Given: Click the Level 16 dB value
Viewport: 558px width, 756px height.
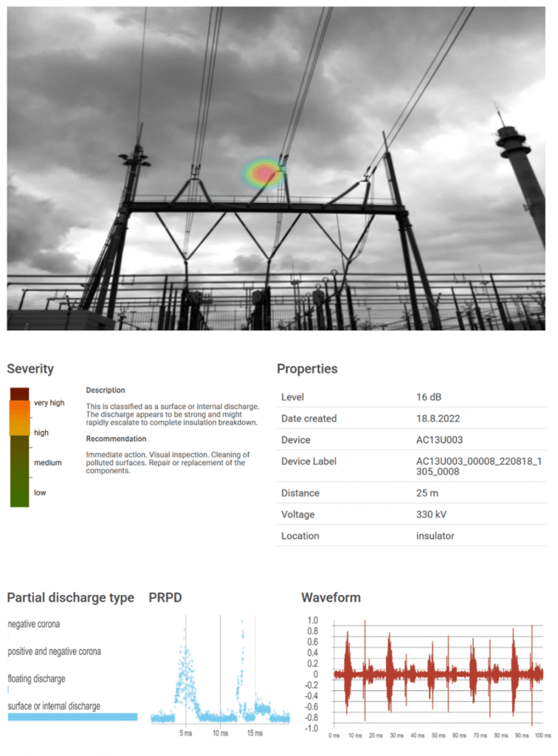Looking at the screenshot, I should coord(429,396).
